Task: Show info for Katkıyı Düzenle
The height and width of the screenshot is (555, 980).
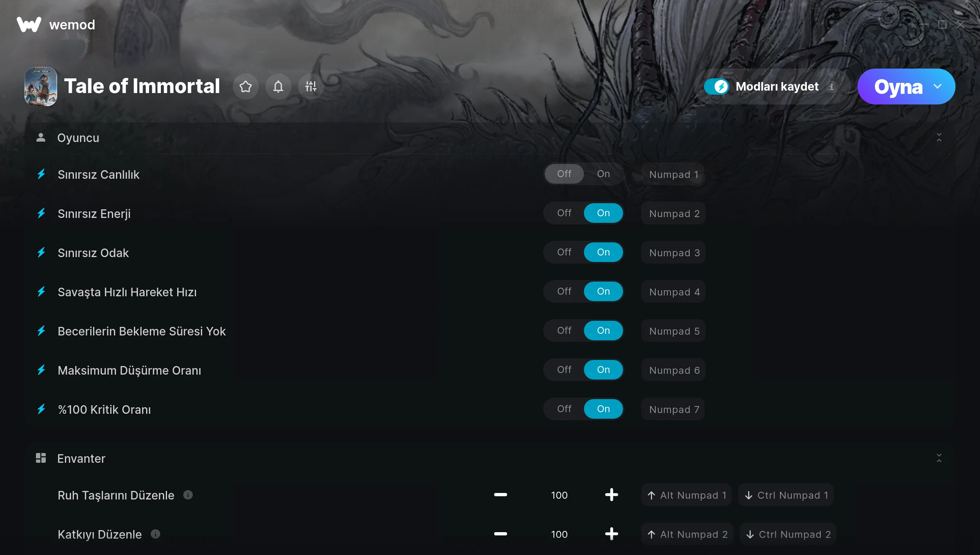Action: (156, 534)
